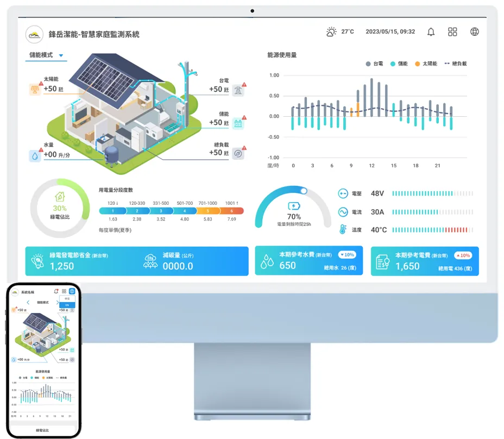Click the CO2 trees icon for 減碳量
The height and width of the screenshot is (439, 504).
pos(150,261)
